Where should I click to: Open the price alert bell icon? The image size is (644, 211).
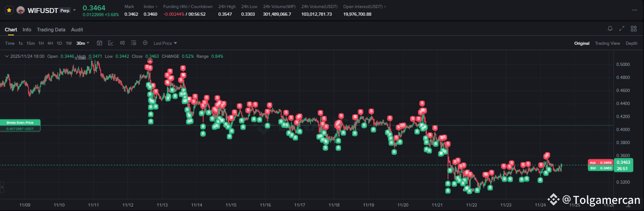(x=610, y=29)
